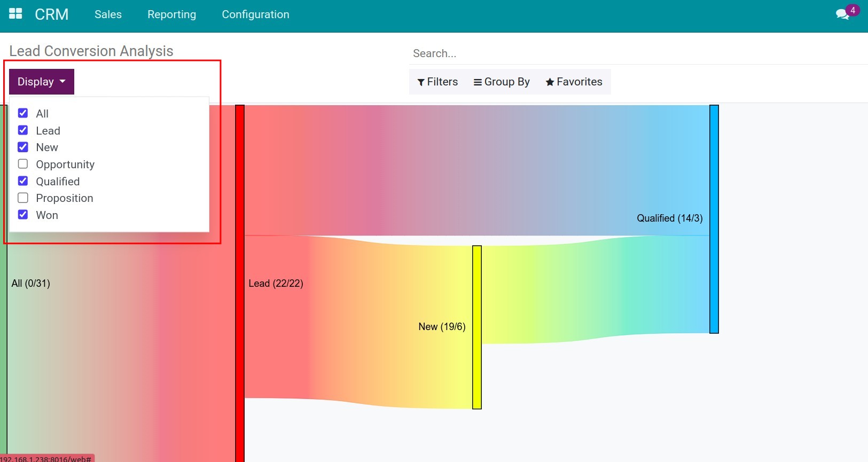Open the Sales menu
The image size is (868, 462).
click(x=108, y=14)
